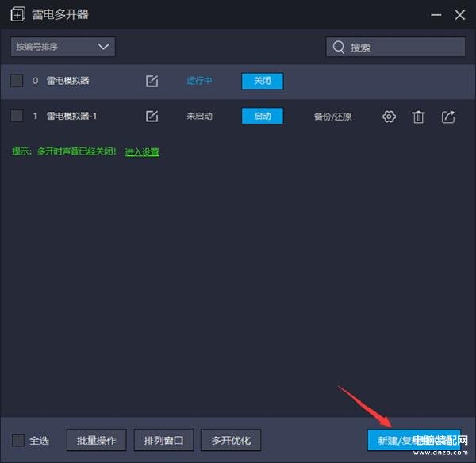Click the 运行中 status text
The width and height of the screenshot is (476, 463).
coord(199,81)
